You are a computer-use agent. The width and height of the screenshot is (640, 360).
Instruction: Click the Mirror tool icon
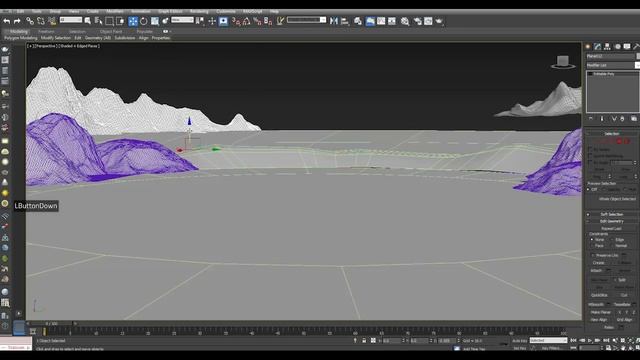tap(334, 21)
